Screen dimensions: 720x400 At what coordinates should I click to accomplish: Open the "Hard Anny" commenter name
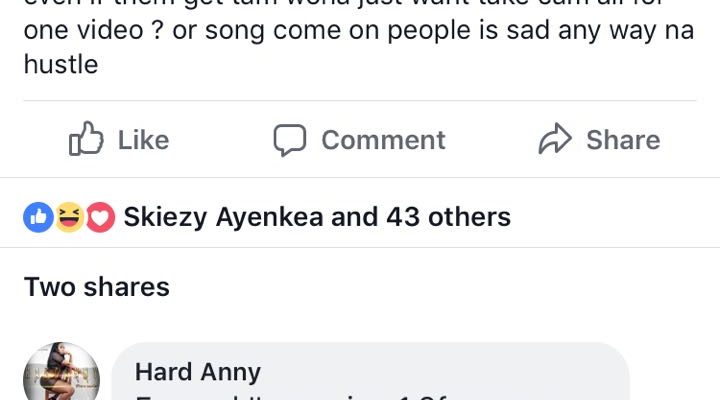[x=198, y=372]
